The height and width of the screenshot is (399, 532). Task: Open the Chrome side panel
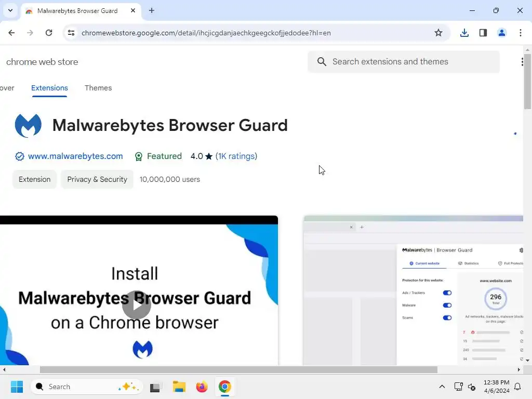coord(483,33)
